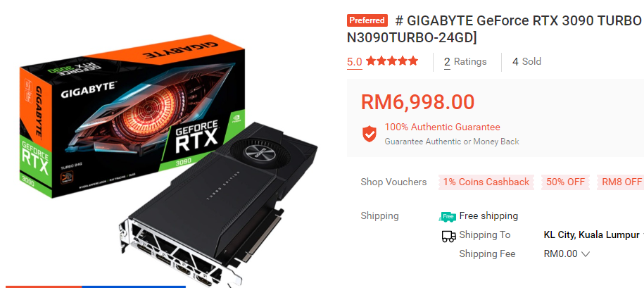Viewport: 644px width, 288px height.
Task: Click the Guarantee Authentic or Money Back text
Action: pos(452,142)
